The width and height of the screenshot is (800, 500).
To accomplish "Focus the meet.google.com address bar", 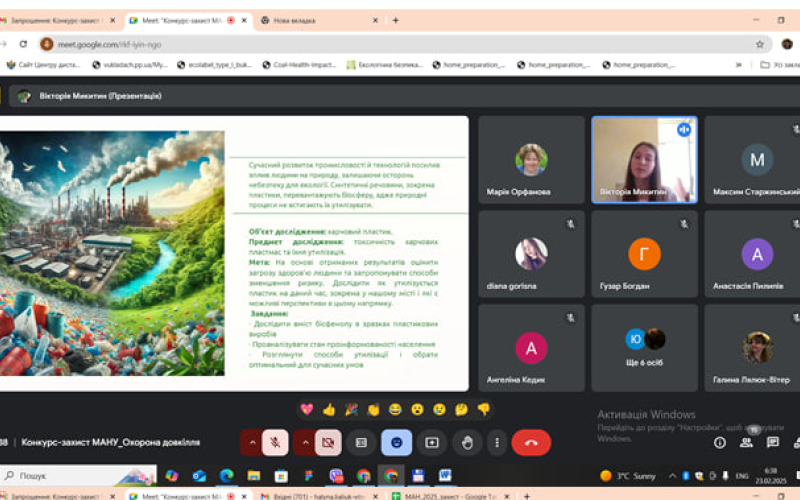I will click(403, 44).
